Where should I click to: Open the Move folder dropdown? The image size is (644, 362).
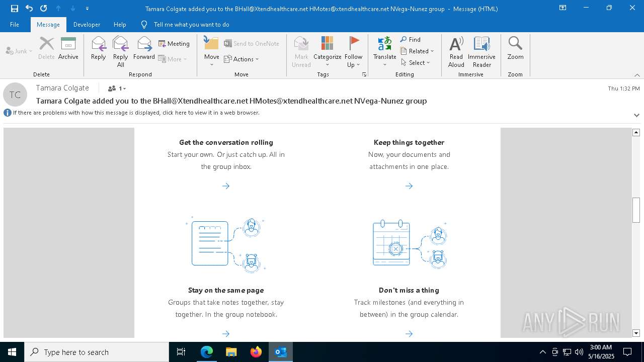pyautogui.click(x=211, y=52)
